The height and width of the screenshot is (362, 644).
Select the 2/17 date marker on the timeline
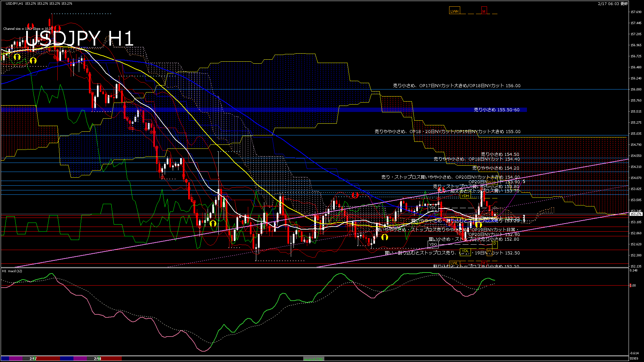point(33,359)
